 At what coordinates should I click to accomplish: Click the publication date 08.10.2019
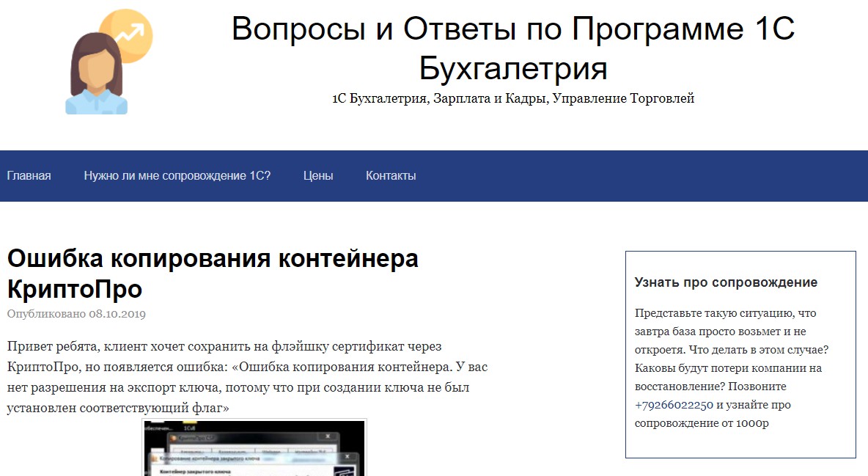pyautogui.click(x=117, y=314)
